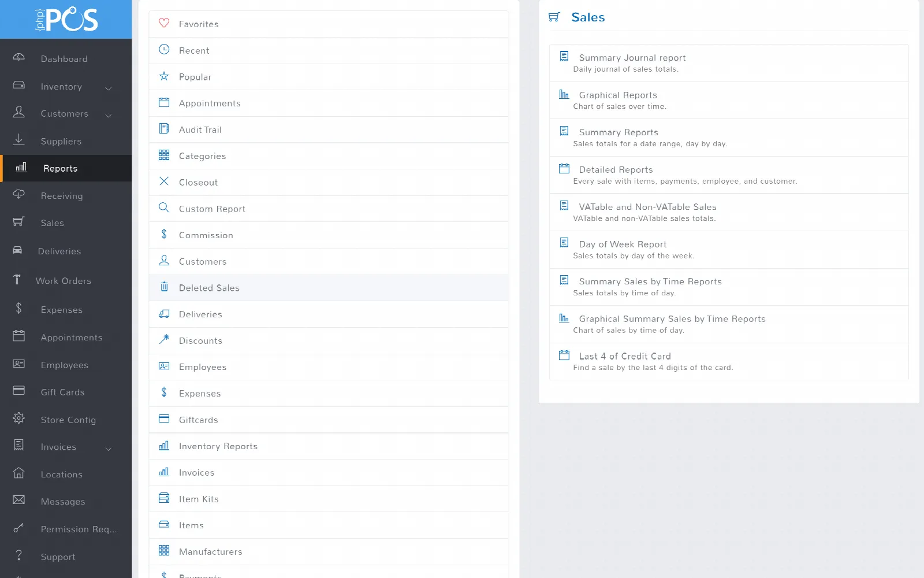Open the Audit Trail report category

[x=329, y=129]
